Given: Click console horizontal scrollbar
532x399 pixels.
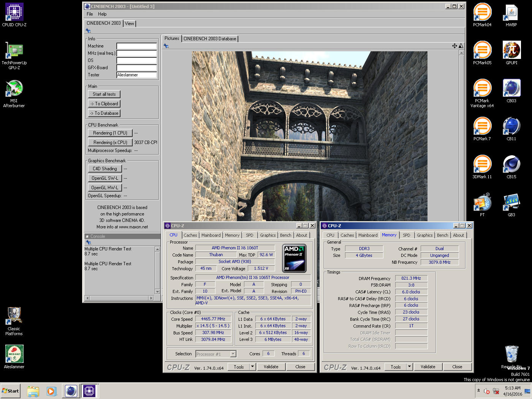Looking at the screenshot, I should [119, 298].
